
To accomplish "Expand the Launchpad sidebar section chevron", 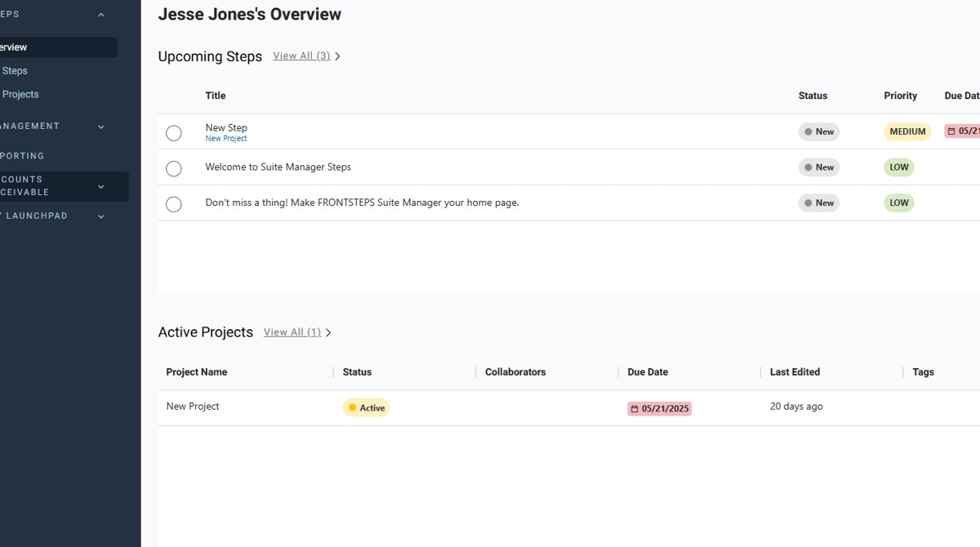I will pyautogui.click(x=101, y=216).
